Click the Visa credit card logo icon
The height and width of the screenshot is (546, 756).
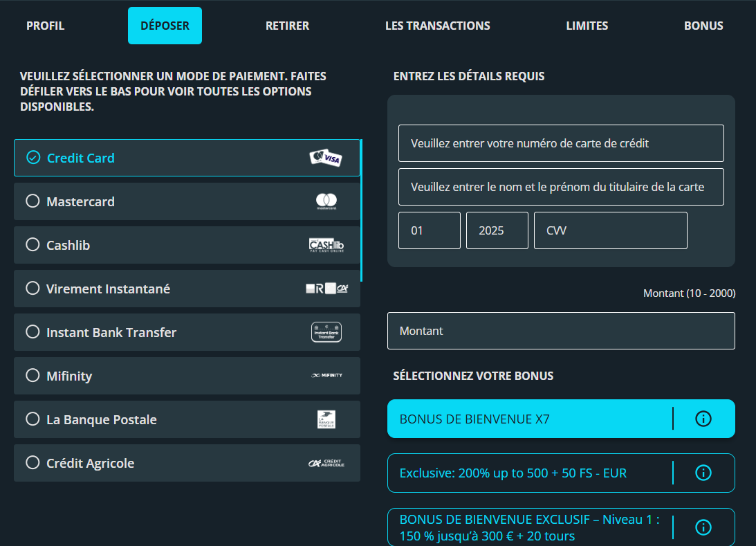point(325,158)
